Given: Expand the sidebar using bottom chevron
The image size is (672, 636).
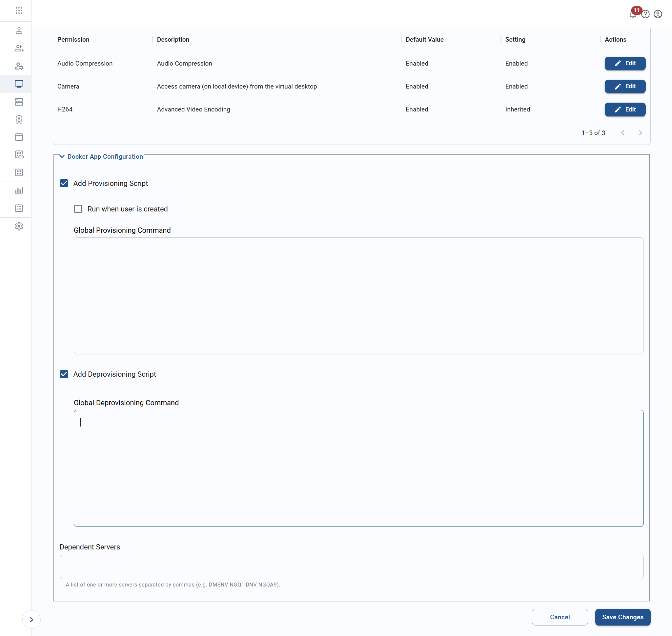Looking at the screenshot, I should click(31, 619).
